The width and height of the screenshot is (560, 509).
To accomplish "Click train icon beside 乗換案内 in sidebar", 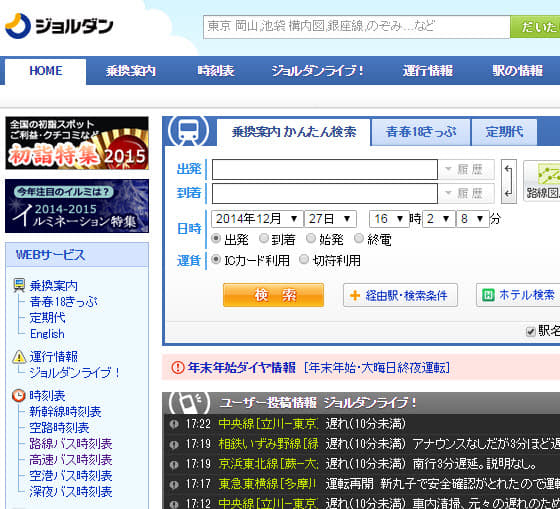I will tap(19, 285).
